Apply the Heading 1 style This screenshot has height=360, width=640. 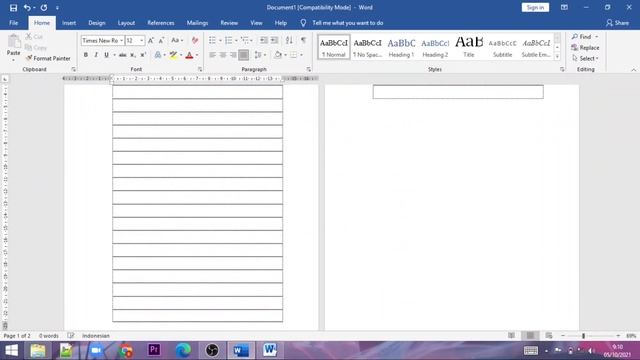pyautogui.click(x=401, y=47)
